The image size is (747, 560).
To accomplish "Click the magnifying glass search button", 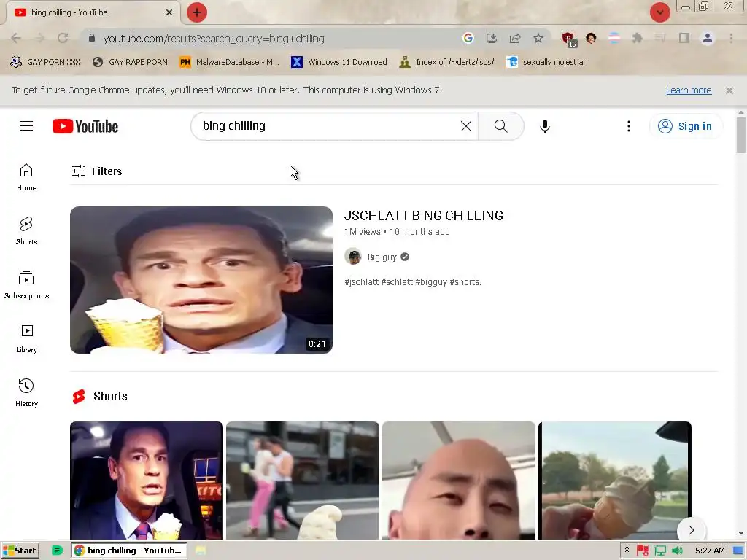I will pyautogui.click(x=500, y=125).
